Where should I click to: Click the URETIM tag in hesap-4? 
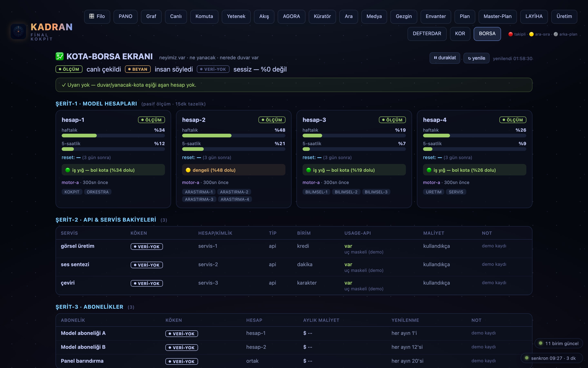433,192
